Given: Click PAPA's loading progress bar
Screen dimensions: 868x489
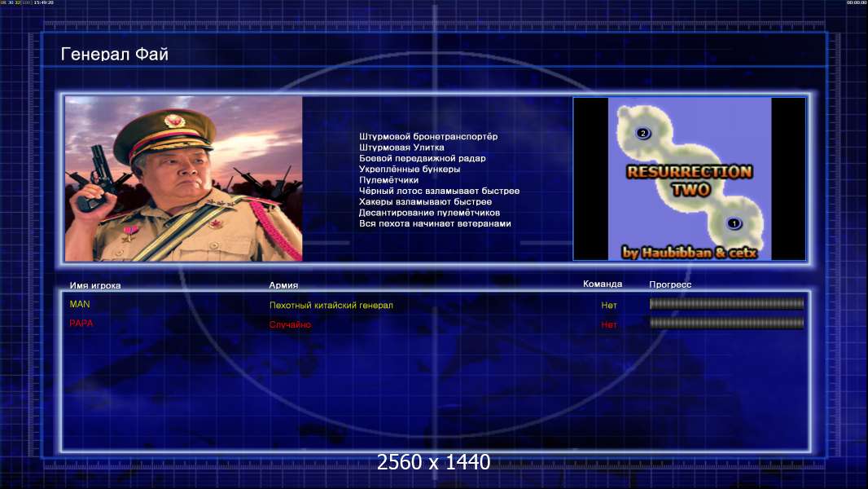Looking at the screenshot, I should point(726,323).
